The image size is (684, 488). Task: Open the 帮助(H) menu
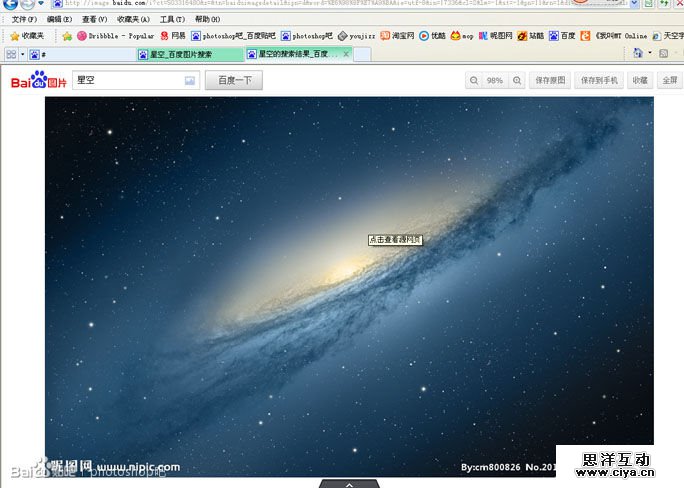point(207,19)
